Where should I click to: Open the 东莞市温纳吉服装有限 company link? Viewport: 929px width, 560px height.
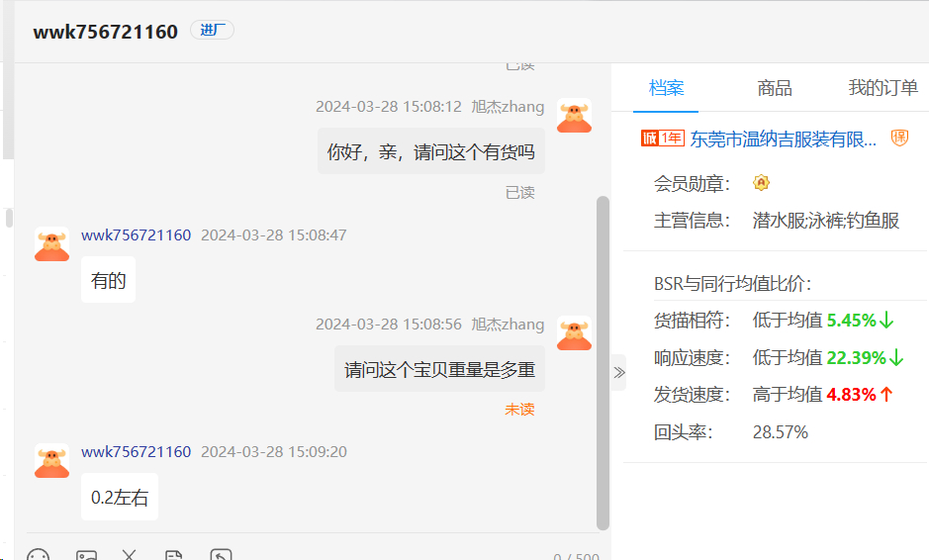tap(783, 140)
